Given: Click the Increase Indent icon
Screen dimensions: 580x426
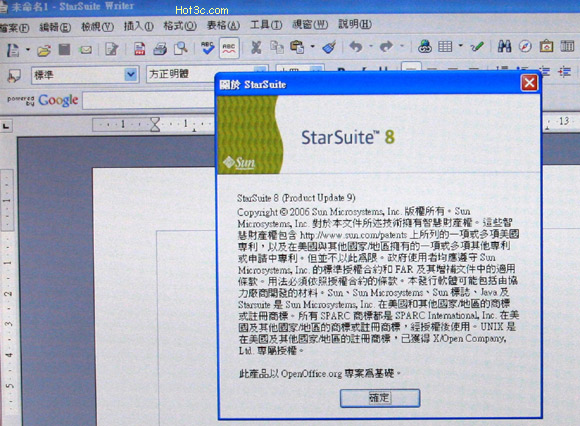Looking at the screenshot, I should [x=564, y=71].
